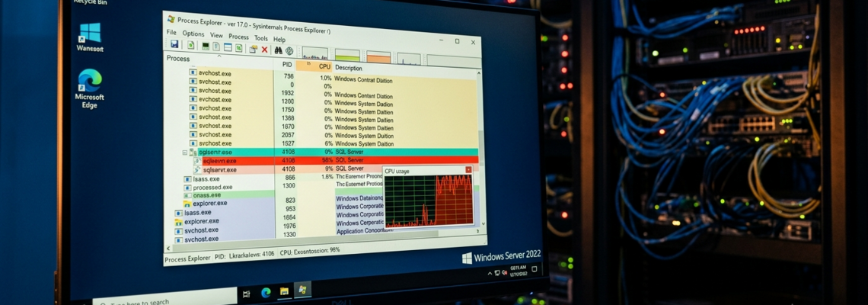Screen dimensions: 868x305
Task: Click the Process Explorer title bar app icon
Action: pyautogui.click(x=171, y=19)
